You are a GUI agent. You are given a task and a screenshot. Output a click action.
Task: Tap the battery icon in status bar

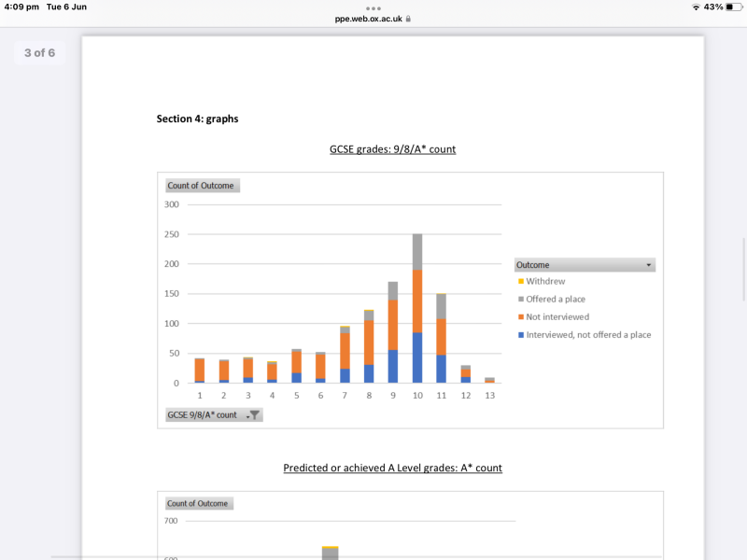point(733,7)
